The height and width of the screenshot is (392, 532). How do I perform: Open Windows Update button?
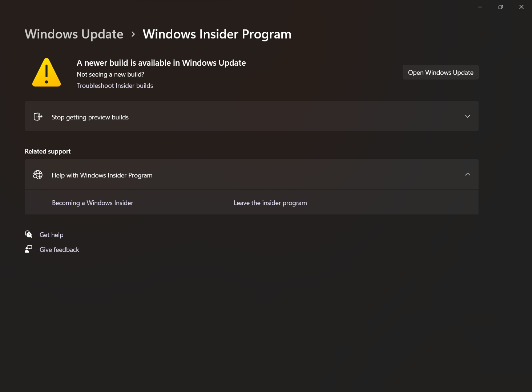[441, 72]
